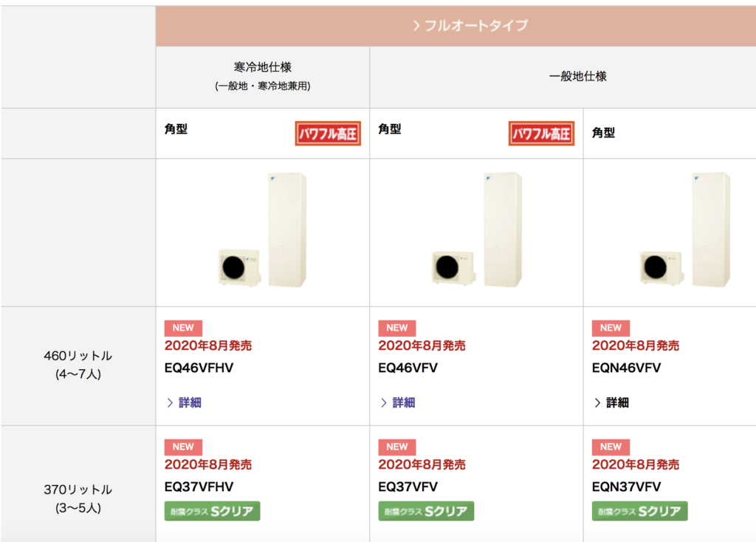The image size is (756, 542).
Task: Select the EQ46VFV product image
Action: [477, 231]
